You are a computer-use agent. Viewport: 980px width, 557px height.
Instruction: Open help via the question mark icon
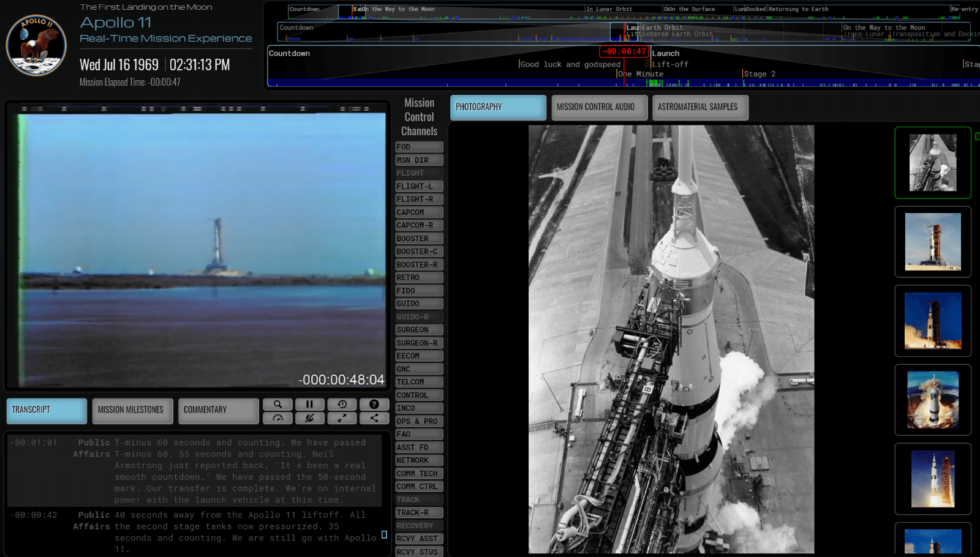pyautogui.click(x=374, y=404)
